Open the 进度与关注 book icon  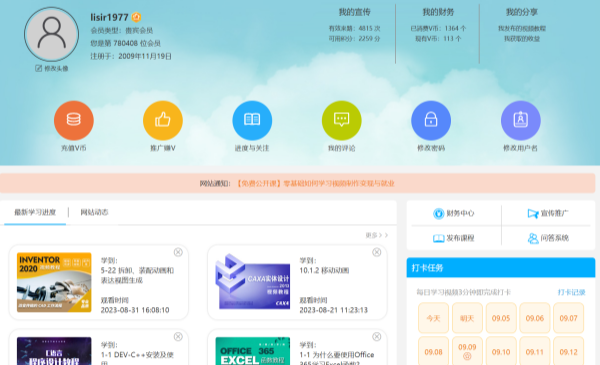click(252, 120)
